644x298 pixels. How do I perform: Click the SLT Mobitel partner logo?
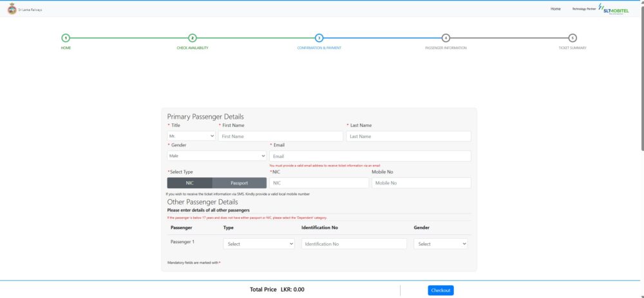coord(616,8)
